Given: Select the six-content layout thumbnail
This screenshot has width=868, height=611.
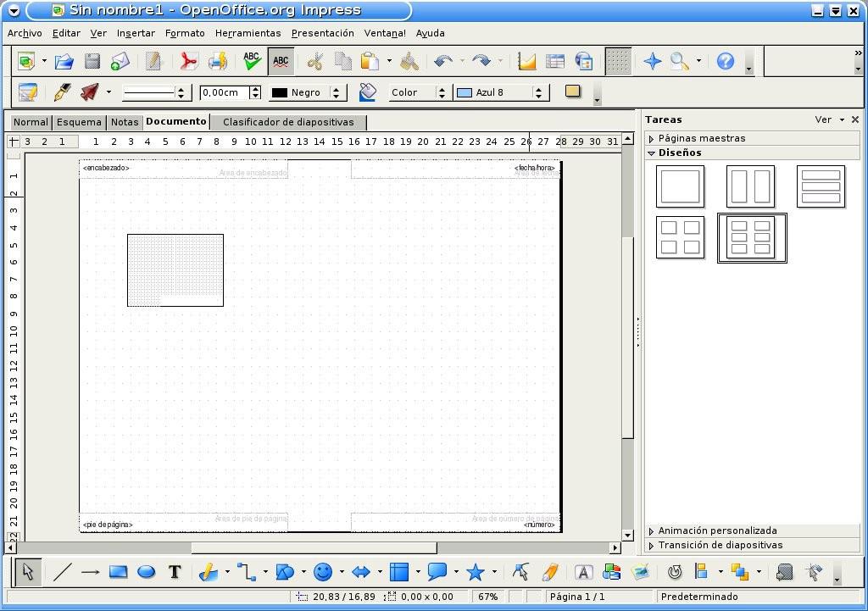Looking at the screenshot, I should tap(752, 238).
